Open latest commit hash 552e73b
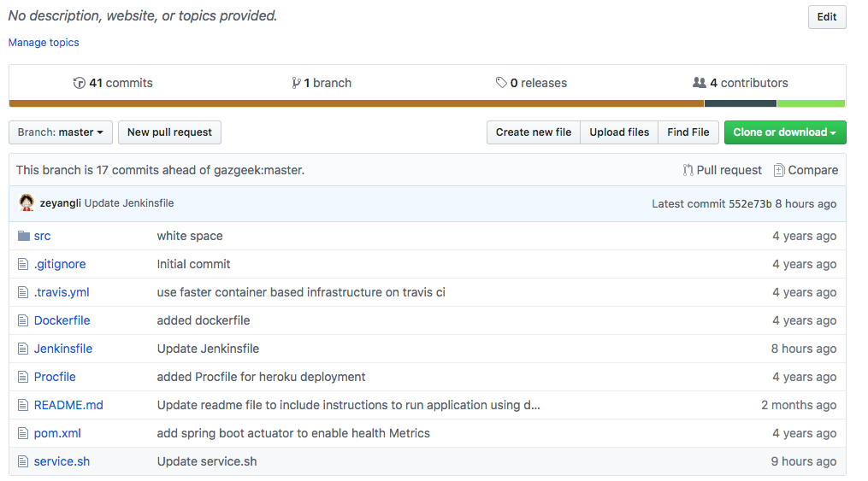Screen dimensions: 868x481 point(751,204)
